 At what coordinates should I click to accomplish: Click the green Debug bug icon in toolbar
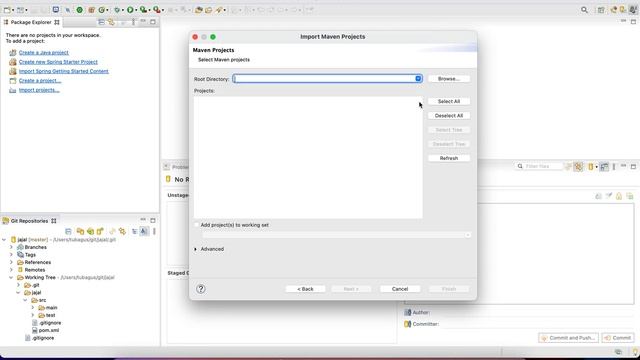(117, 10)
